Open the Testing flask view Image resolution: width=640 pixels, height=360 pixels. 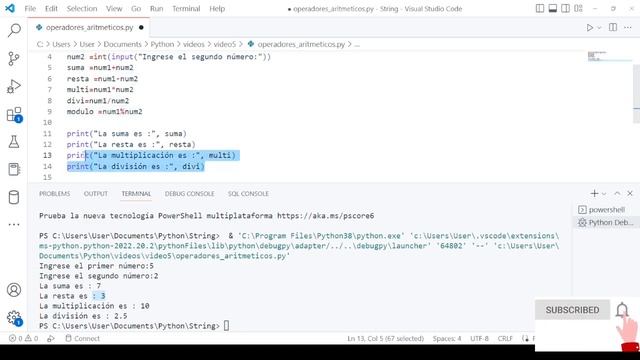(x=14, y=142)
